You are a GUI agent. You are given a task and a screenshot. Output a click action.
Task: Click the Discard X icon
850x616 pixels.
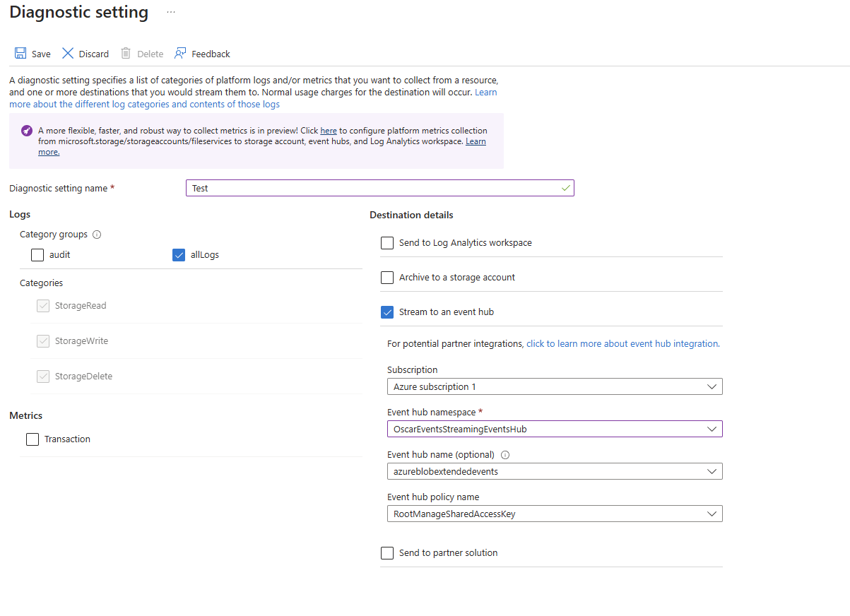(x=68, y=54)
